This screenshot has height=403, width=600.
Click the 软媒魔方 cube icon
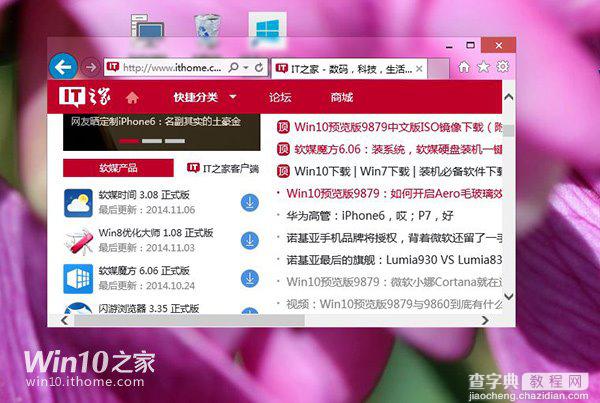tap(78, 279)
